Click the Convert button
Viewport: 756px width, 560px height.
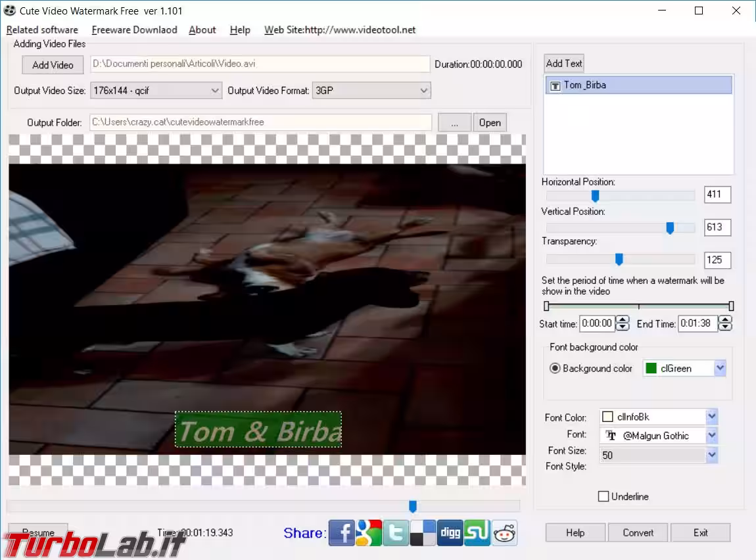pyautogui.click(x=638, y=532)
